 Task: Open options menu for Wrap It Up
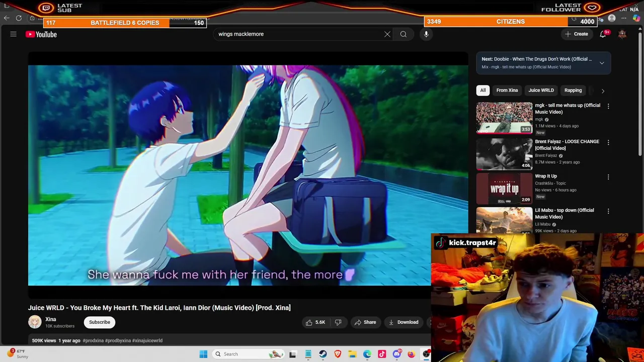608,177
